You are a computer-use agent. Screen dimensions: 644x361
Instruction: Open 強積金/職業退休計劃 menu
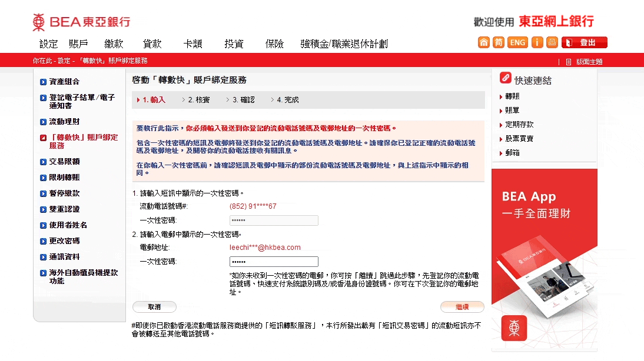click(344, 44)
